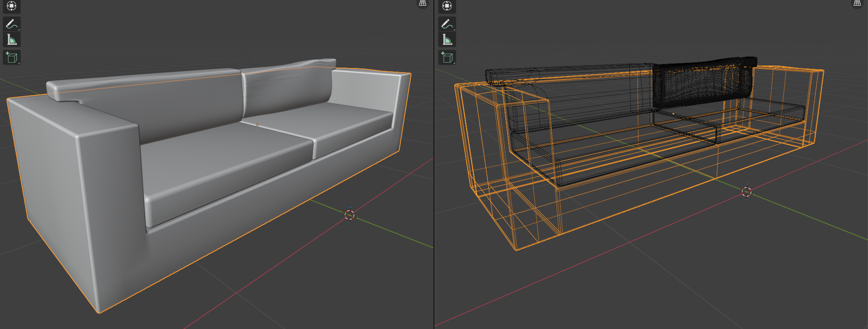Activate the Annotate tool in right wireframe viewport
Viewport: 868px width, 329px height.
coord(447,24)
